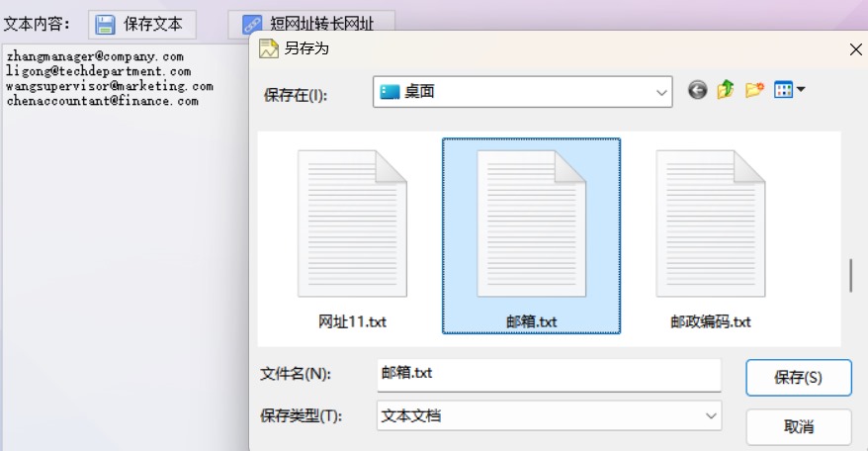Expand the view menu dropdown arrow

[801, 89]
